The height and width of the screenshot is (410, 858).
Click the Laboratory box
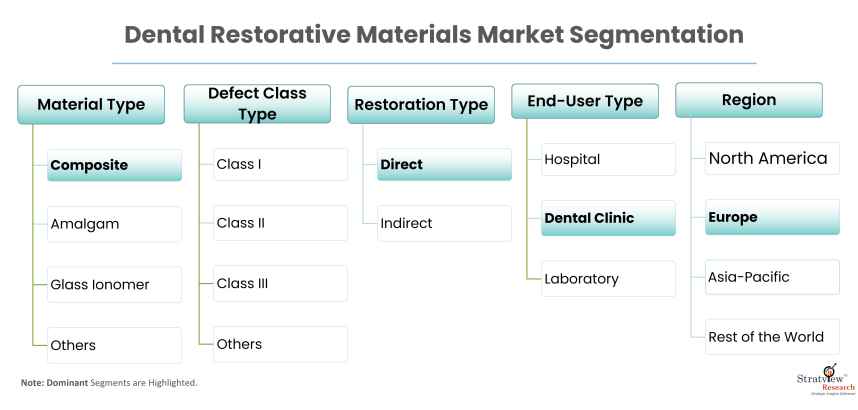608,279
